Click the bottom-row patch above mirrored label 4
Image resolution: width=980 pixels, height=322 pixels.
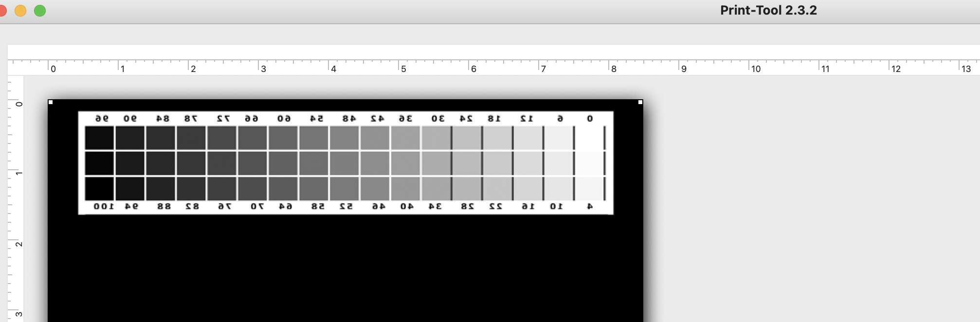(x=589, y=189)
